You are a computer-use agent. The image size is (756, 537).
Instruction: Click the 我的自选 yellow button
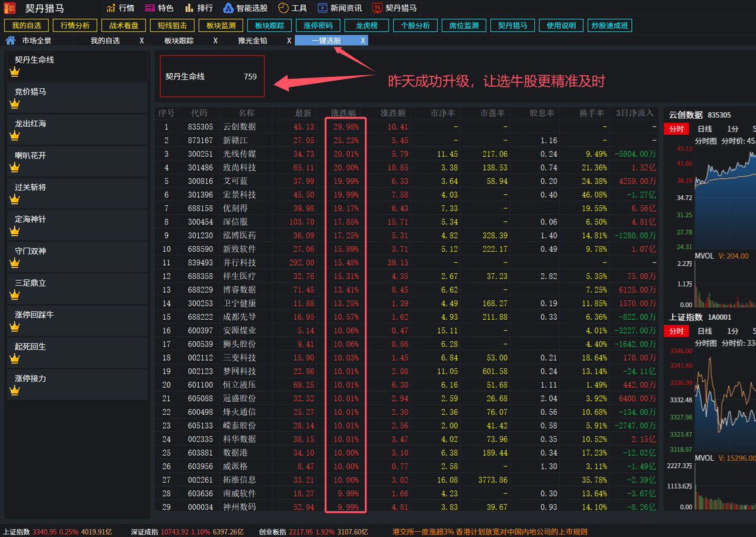(x=26, y=26)
